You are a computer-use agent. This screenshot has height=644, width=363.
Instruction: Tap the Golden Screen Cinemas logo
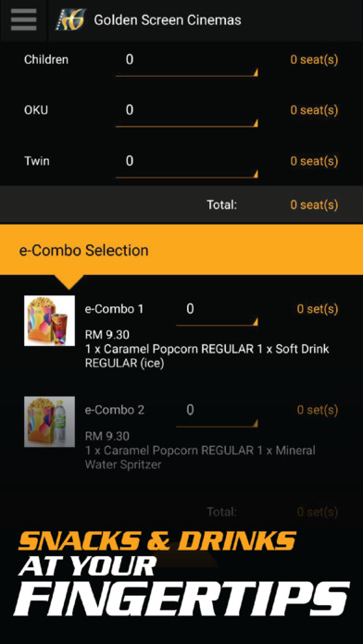(70, 19)
